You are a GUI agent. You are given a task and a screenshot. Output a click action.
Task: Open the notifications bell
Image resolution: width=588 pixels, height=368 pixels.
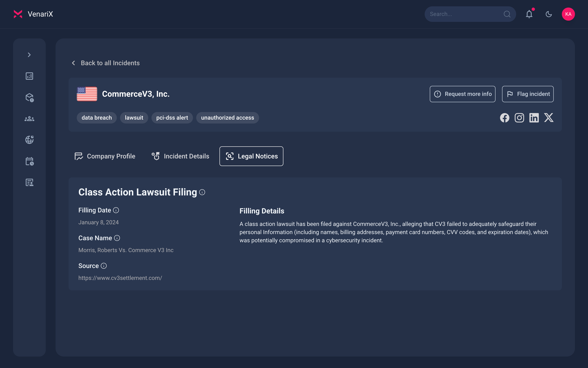tap(529, 14)
